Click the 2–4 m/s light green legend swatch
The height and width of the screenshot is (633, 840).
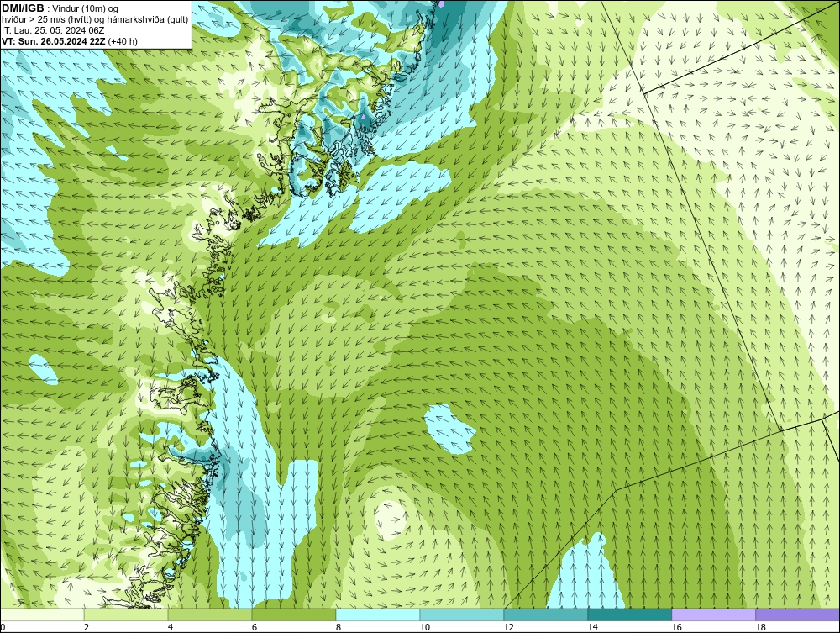click(126, 615)
